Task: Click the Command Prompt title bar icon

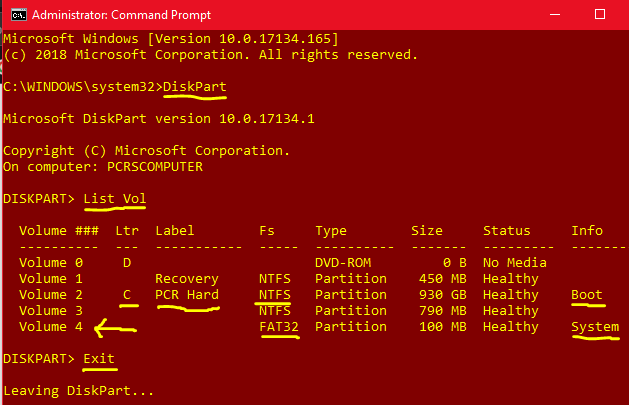Action: click(18, 15)
